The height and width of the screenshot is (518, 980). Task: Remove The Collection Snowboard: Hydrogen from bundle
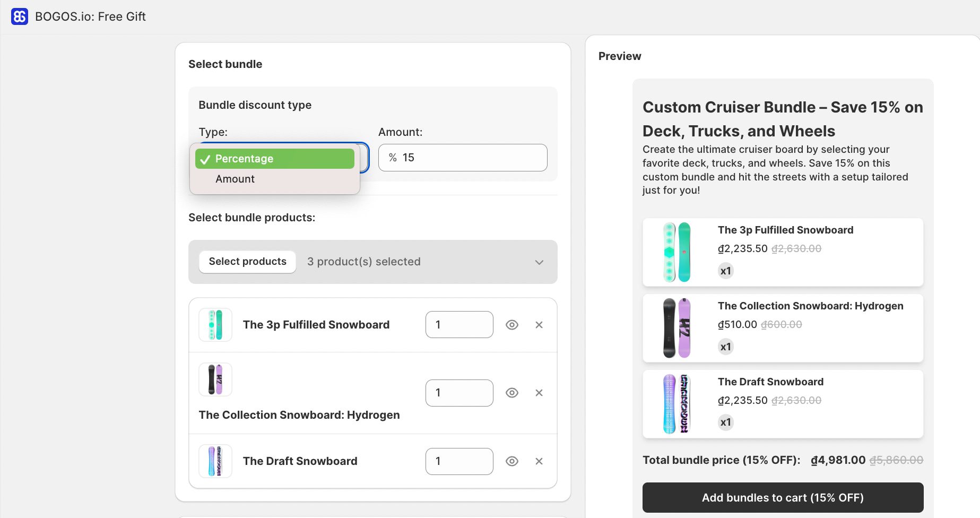coord(539,393)
